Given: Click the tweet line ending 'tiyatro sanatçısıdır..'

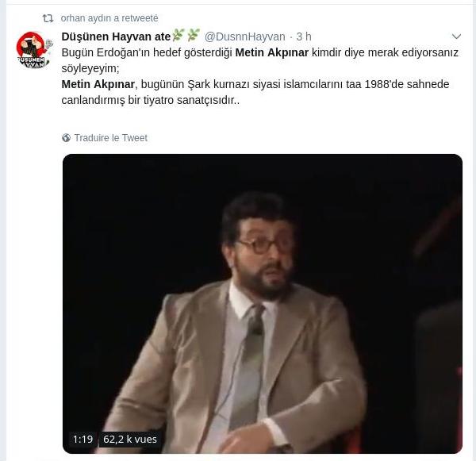Looking at the screenshot, I should pos(151,100).
